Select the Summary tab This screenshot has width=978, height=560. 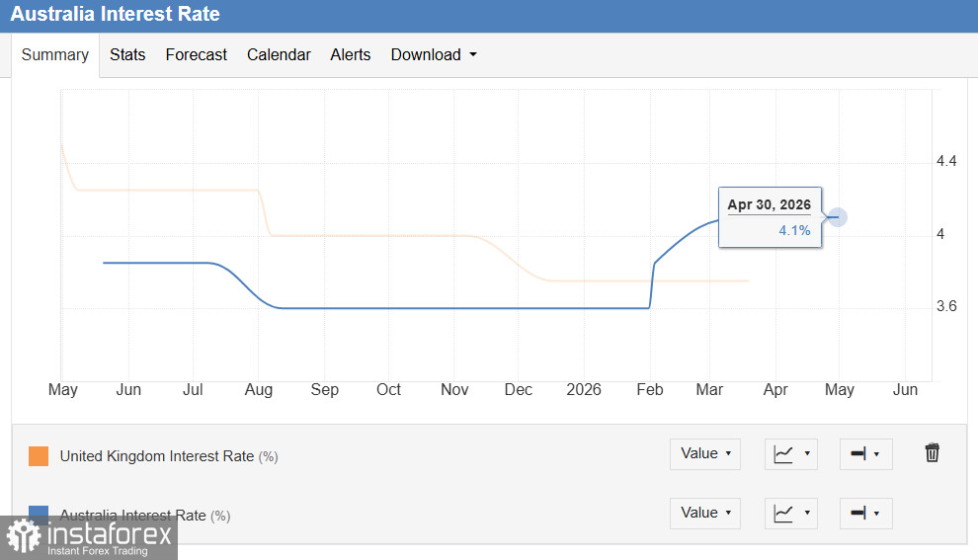point(55,55)
